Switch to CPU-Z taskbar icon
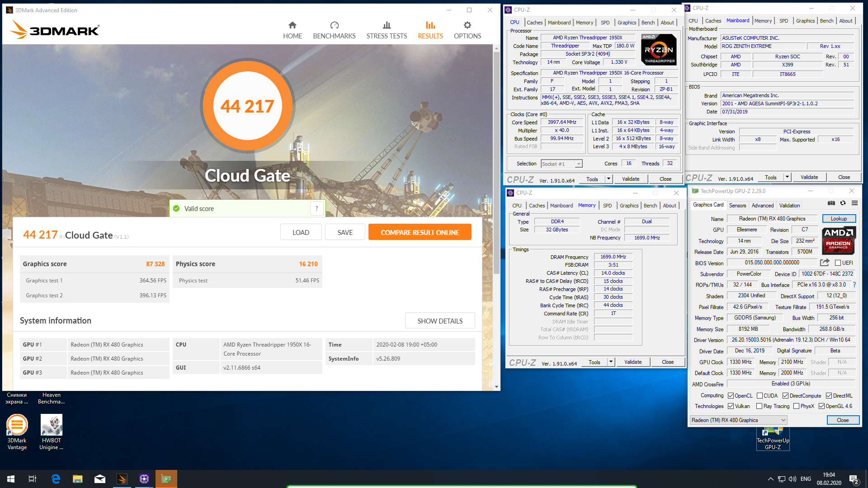The height and width of the screenshot is (488, 868). (144, 479)
